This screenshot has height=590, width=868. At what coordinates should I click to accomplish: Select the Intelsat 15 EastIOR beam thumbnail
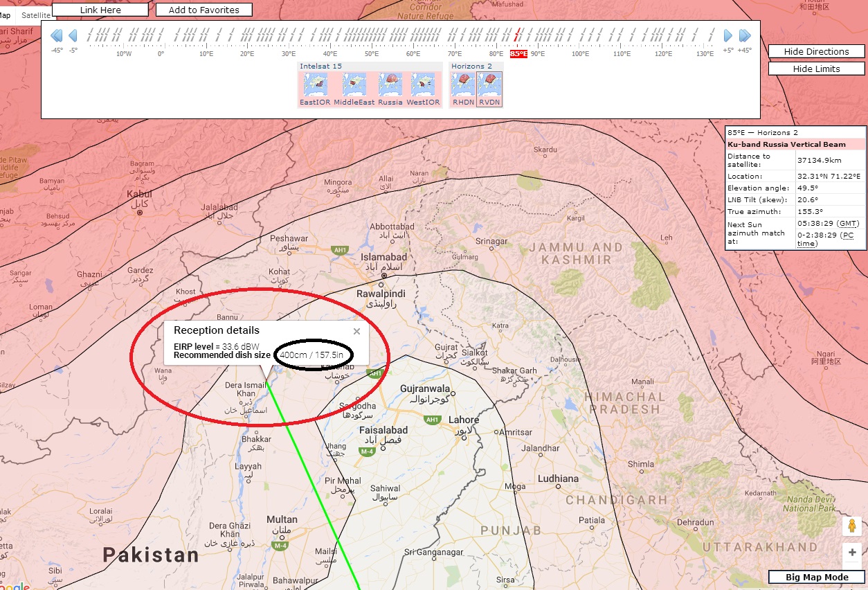coord(316,85)
